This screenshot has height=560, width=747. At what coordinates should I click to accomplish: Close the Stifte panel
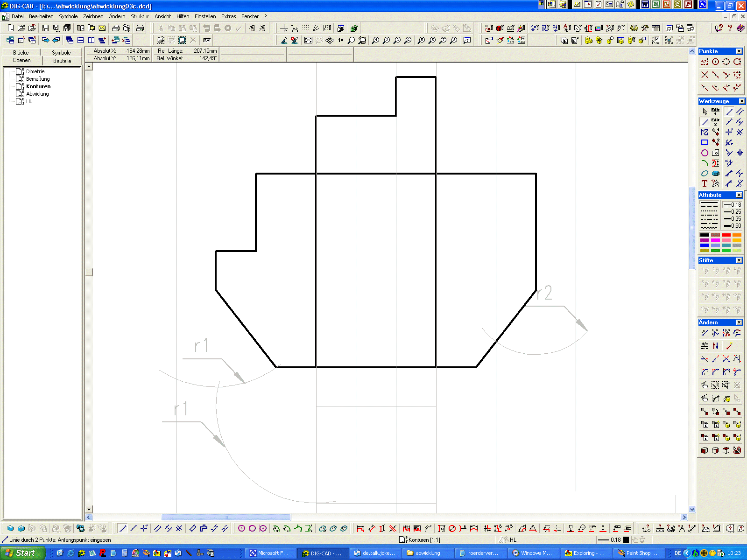click(739, 260)
